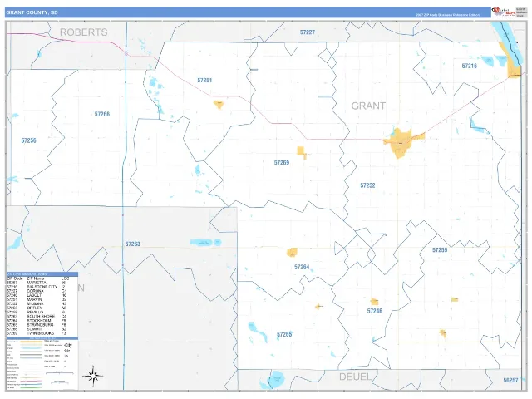
Task: Click the ZIP Code locator table header
Action: [x=42, y=274]
